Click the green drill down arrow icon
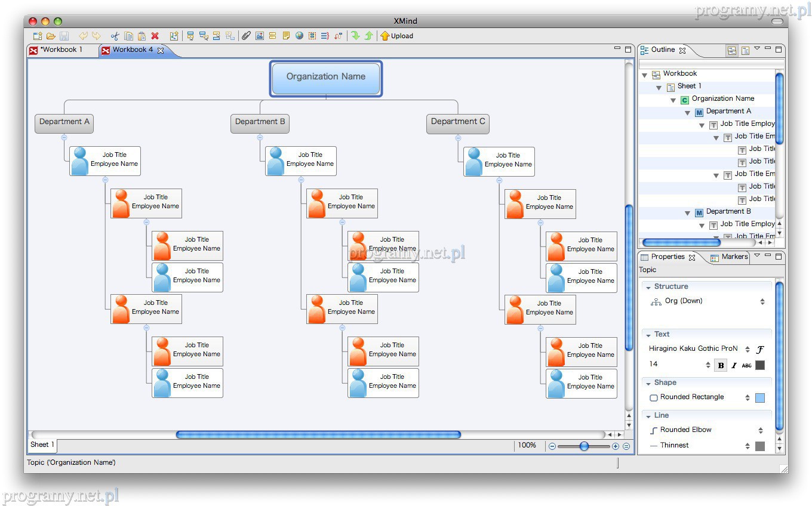This screenshot has height=506, width=812. [355, 36]
